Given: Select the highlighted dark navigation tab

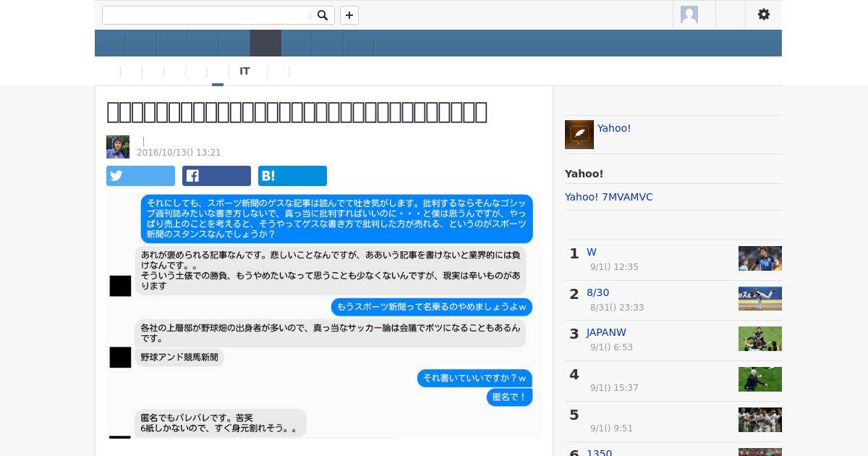Looking at the screenshot, I should [265, 43].
